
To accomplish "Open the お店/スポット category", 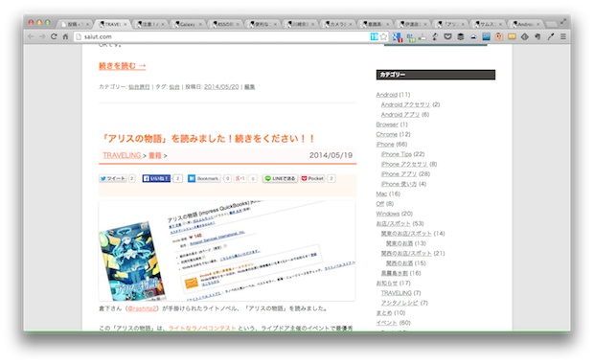I will pyautogui.click(x=393, y=223).
